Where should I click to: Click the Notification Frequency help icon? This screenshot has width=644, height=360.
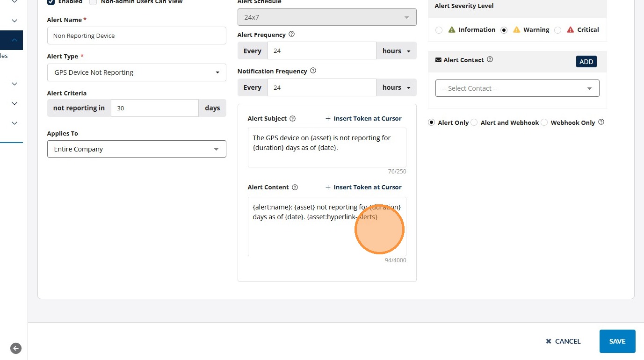click(x=313, y=71)
